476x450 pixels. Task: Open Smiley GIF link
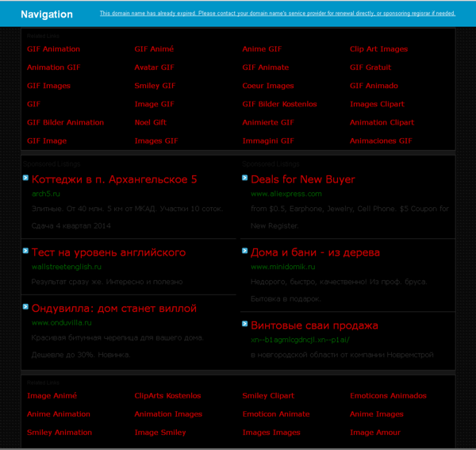(155, 86)
